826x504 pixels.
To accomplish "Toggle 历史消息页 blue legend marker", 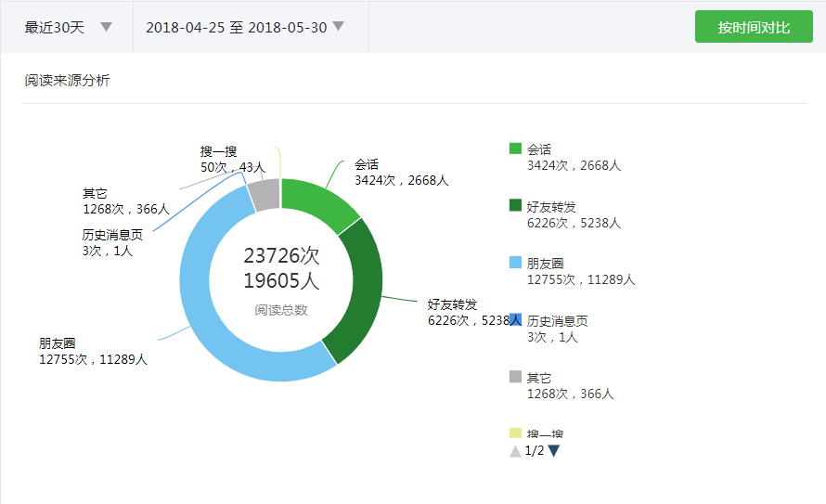I will pyautogui.click(x=515, y=319).
